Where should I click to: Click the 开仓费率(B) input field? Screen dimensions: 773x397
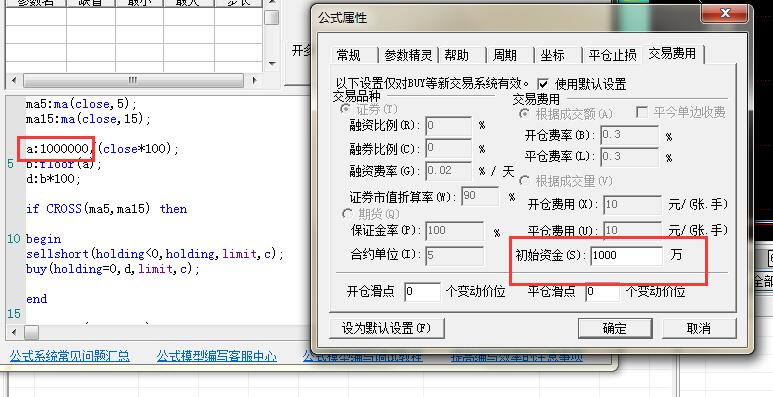click(x=630, y=135)
